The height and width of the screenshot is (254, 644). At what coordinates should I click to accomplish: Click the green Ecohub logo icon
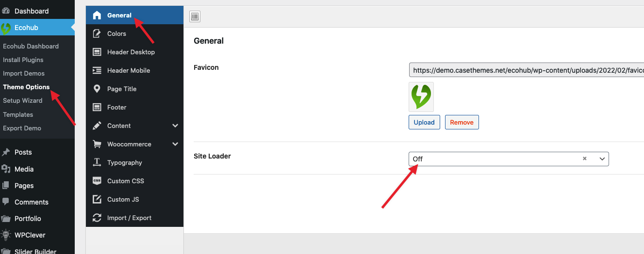[6, 28]
